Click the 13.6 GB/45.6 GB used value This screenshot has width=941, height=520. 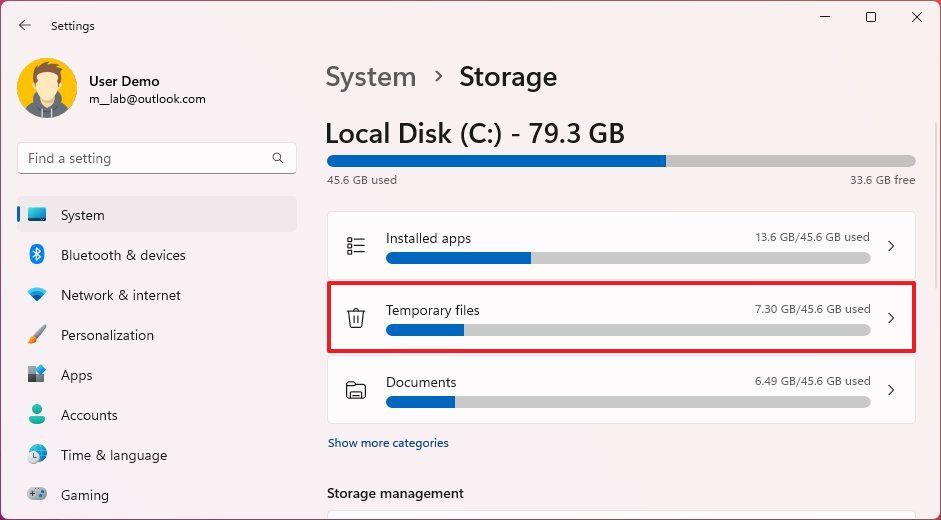tap(812, 237)
